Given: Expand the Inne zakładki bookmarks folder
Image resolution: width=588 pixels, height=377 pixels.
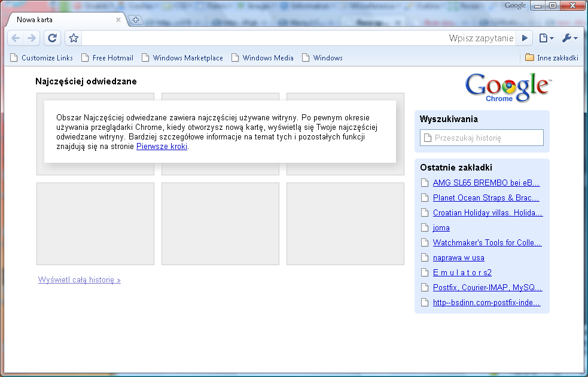Looking at the screenshot, I should coord(552,58).
